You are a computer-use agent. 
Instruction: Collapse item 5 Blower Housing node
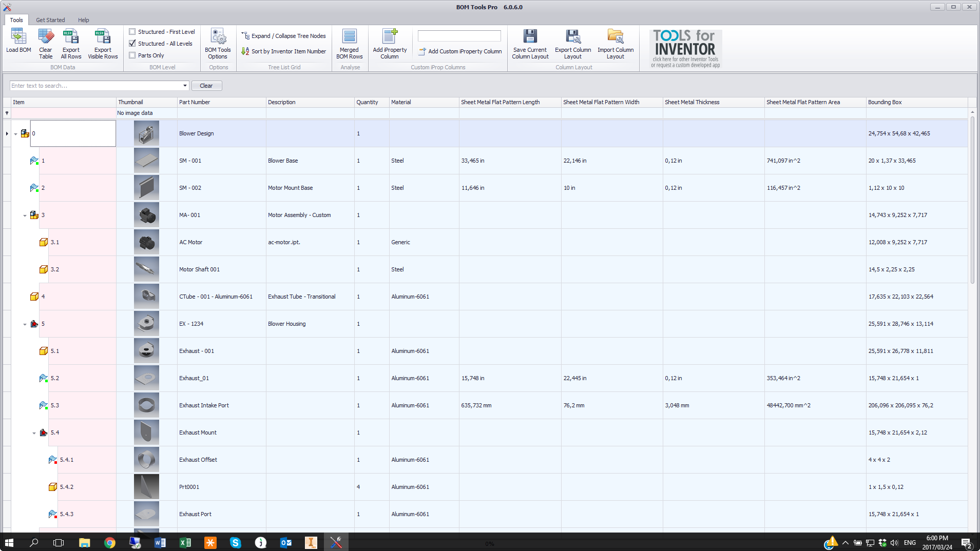point(25,324)
